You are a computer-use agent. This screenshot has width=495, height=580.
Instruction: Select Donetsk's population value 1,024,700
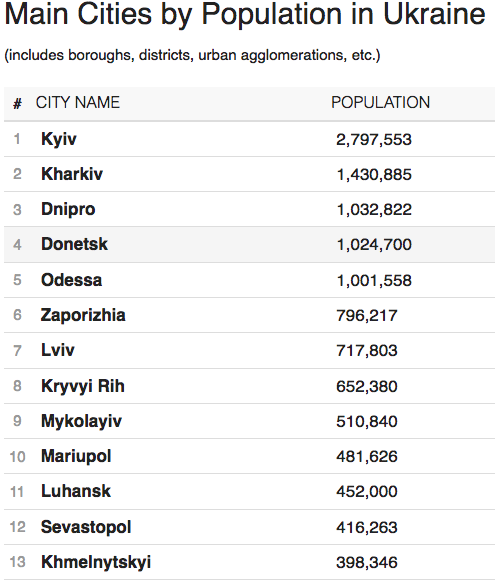point(374,245)
